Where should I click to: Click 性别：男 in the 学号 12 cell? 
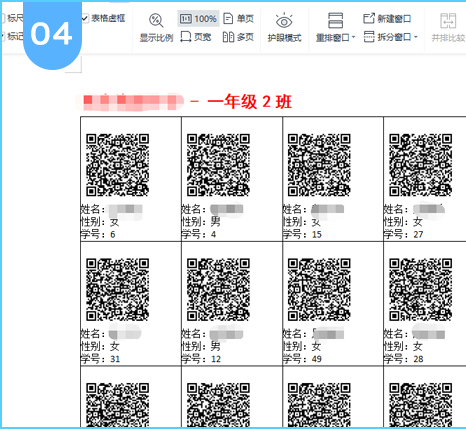(201, 347)
